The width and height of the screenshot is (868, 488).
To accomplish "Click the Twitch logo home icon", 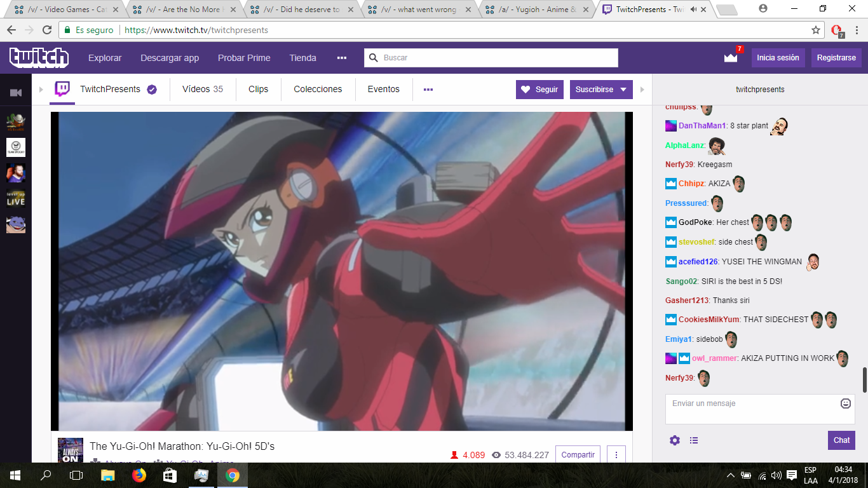I will [x=39, y=58].
